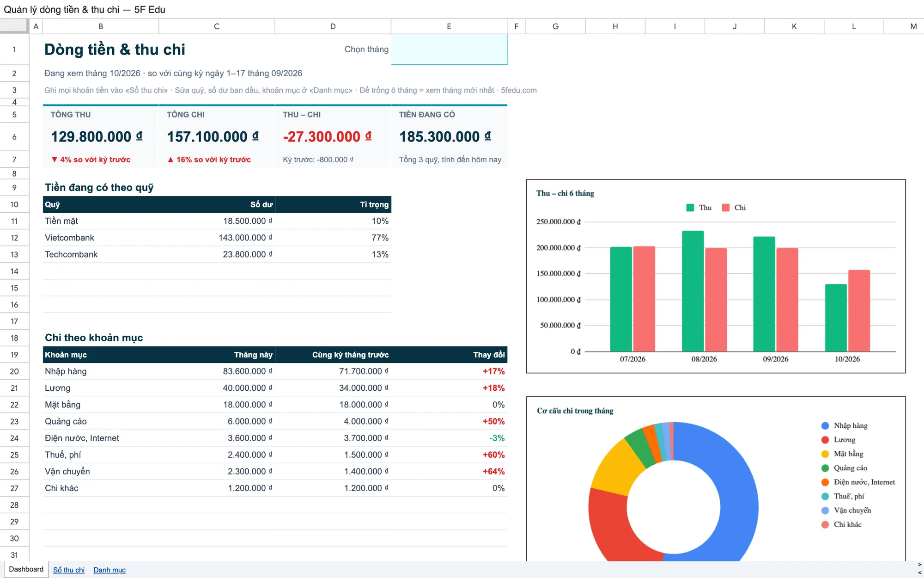This screenshot has width=924, height=578.
Task: Click the 16% so với kỳ trước indicator
Action: click(x=209, y=160)
